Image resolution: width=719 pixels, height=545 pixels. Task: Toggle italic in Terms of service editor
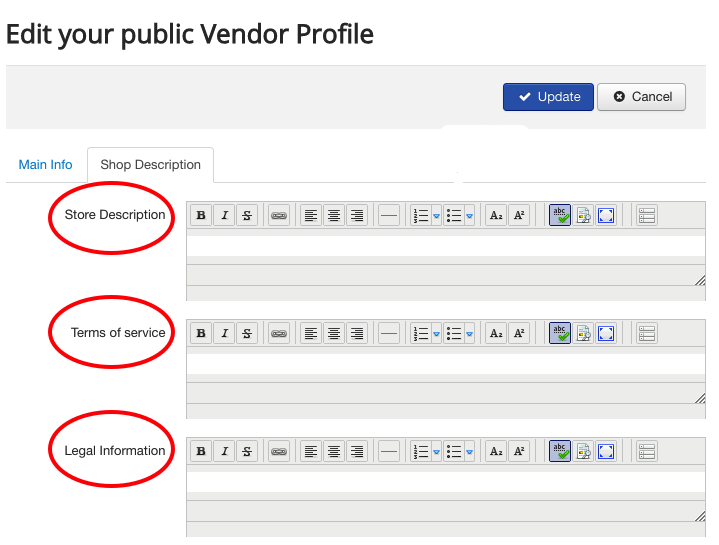224,333
